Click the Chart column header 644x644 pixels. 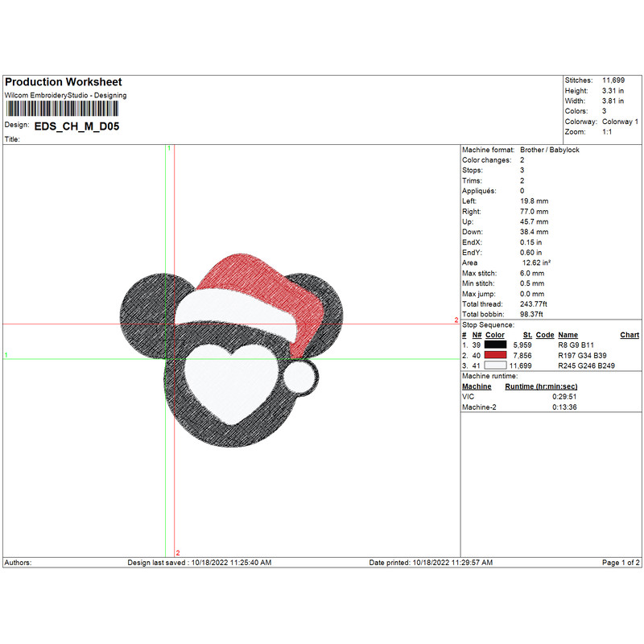click(x=630, y=335)
